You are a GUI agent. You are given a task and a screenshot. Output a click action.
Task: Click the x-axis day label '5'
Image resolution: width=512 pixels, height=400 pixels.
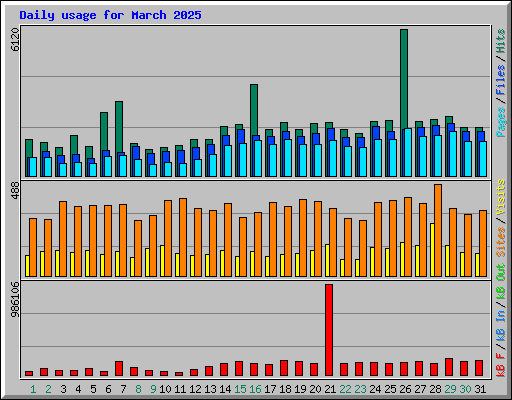[93, 389]
